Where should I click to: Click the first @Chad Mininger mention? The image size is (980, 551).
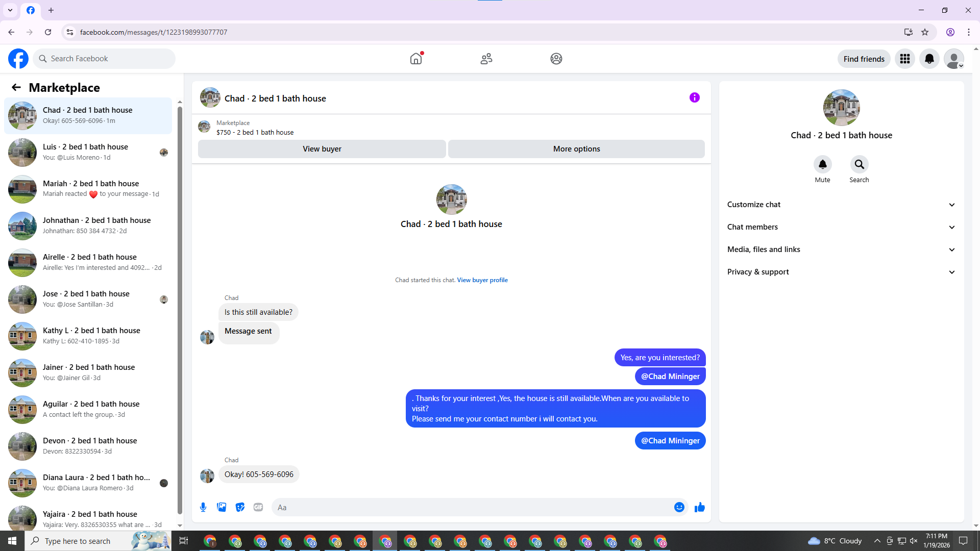(x=670, y=377)
